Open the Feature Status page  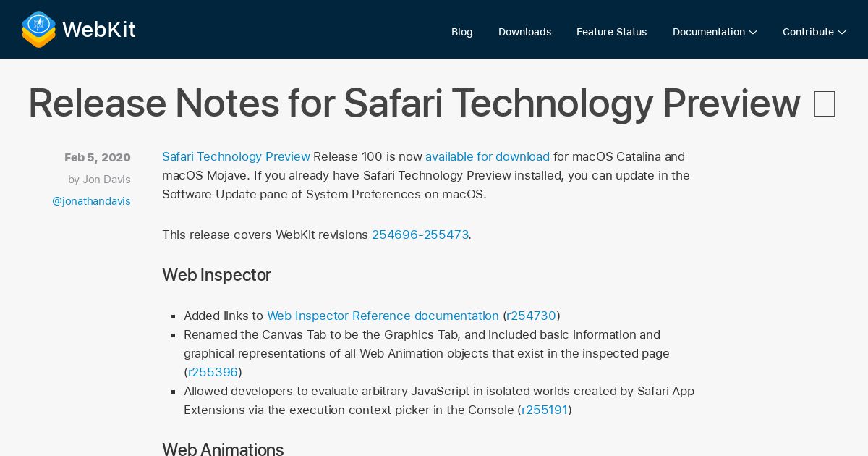(x=611, y=32)
